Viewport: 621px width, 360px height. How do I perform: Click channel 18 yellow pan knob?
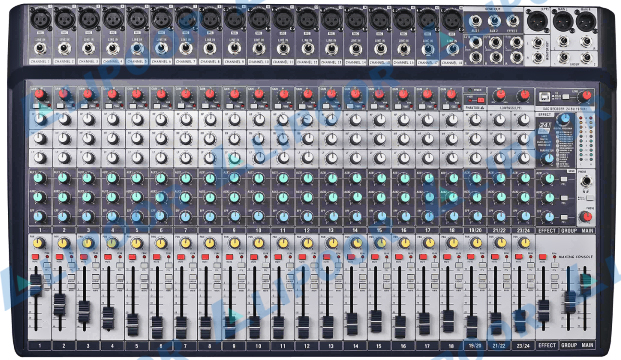453,243
